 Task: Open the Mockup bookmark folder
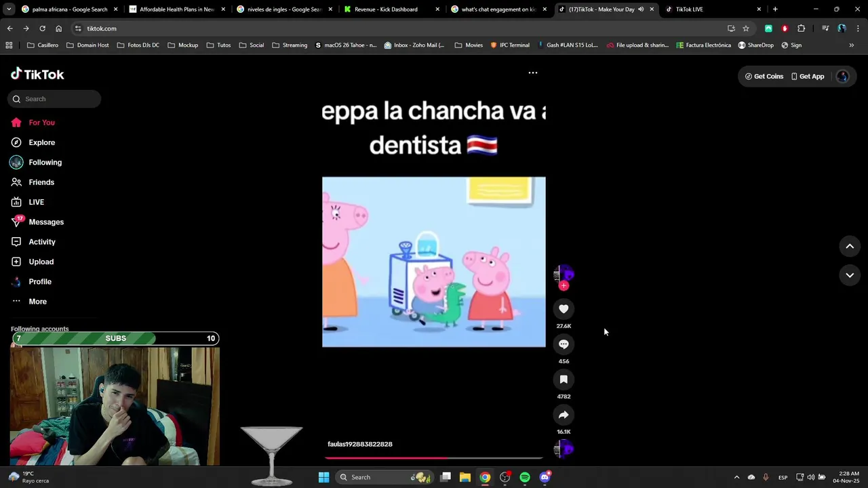pyautogui.click(x=183, y=45)
